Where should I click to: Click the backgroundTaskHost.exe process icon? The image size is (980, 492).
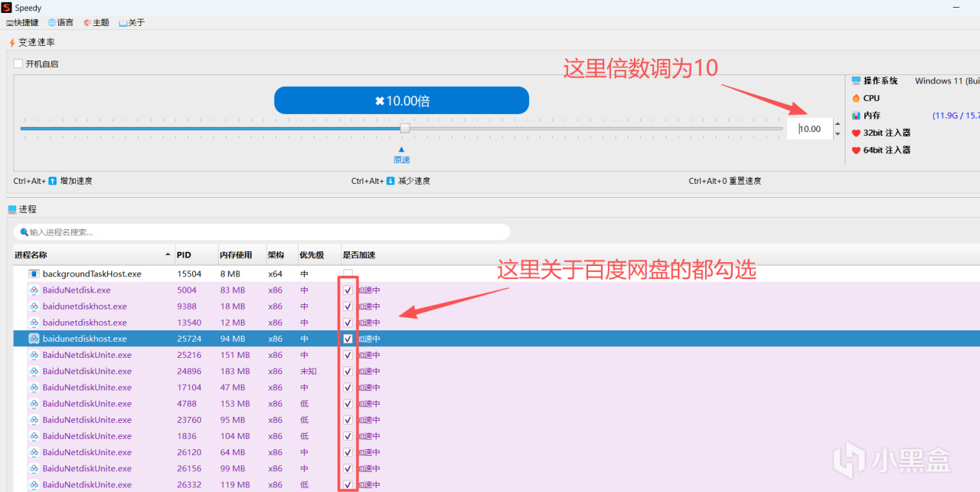(x=34, y=274)
